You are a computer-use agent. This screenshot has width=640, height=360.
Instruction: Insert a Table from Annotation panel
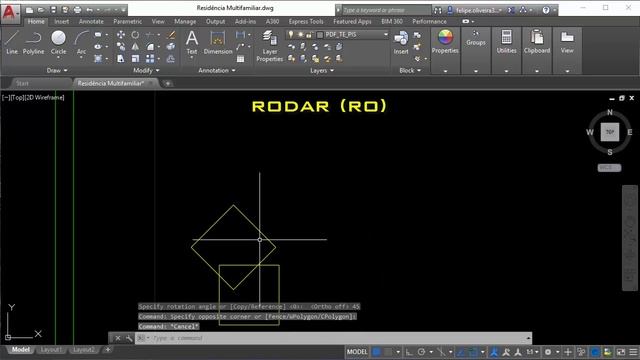(x=241, y=59)
